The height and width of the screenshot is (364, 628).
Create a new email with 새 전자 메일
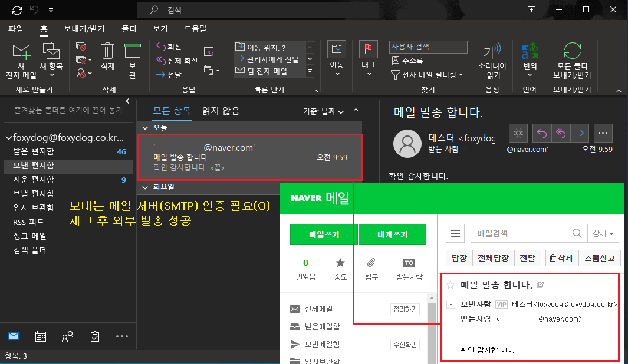21,61
